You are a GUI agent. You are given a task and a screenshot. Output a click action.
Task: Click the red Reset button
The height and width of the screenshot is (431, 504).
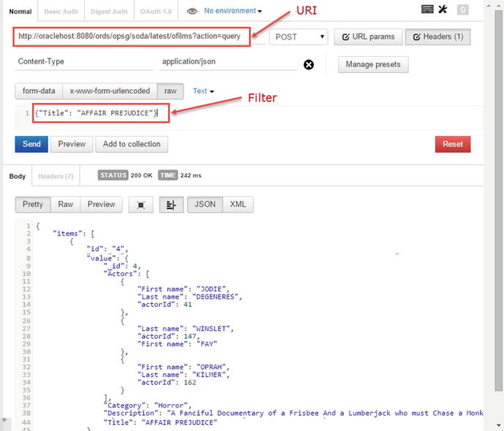click(453, 144)
